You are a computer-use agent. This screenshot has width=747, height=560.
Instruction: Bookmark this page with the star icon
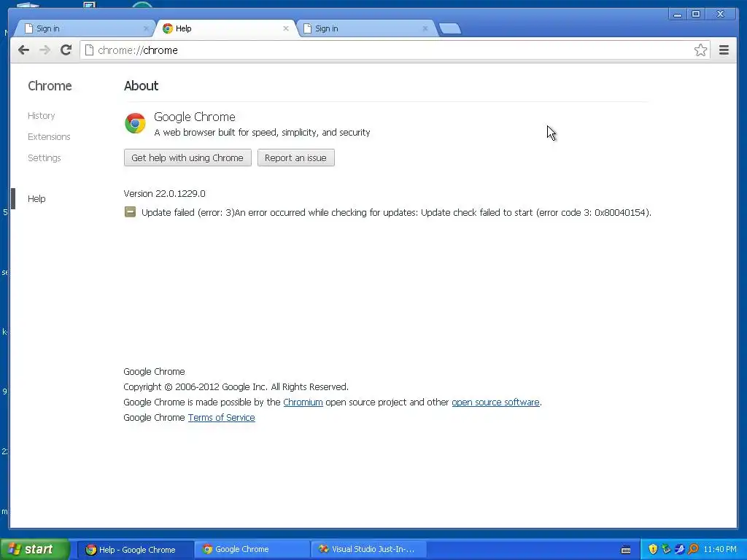click(700, 50)
